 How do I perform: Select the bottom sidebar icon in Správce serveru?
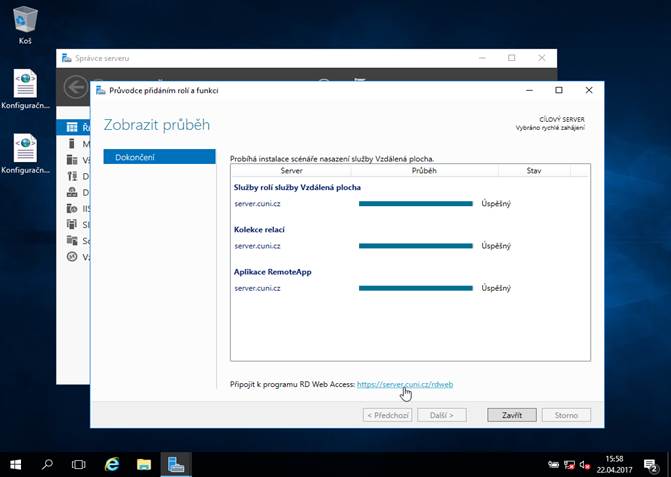click(x=72, y=257)
